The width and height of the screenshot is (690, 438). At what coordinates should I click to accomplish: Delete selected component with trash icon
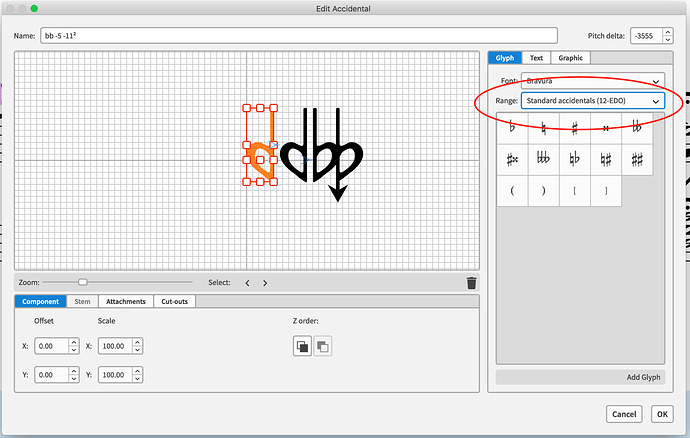[x=471, y=283]
